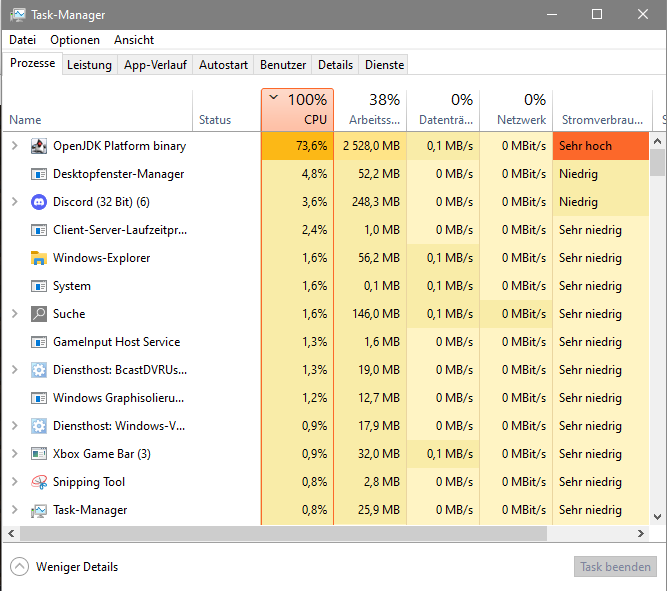Click the Task-Manager title bar icon
The width and height of the screenshot is (667, 591).
pyautogui.click(x=17, y=15)
